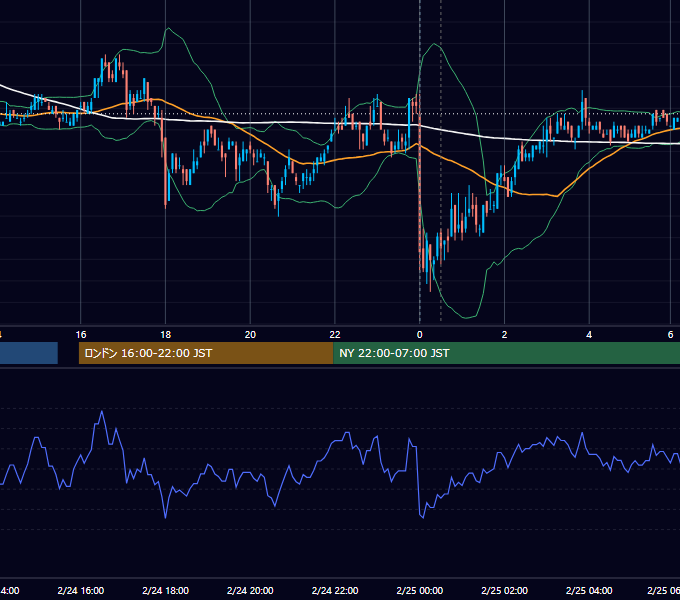Viewport: 680px width, 600px height.
Task: Select the "2/24 16:00" date label
Action: coord(81,590)
